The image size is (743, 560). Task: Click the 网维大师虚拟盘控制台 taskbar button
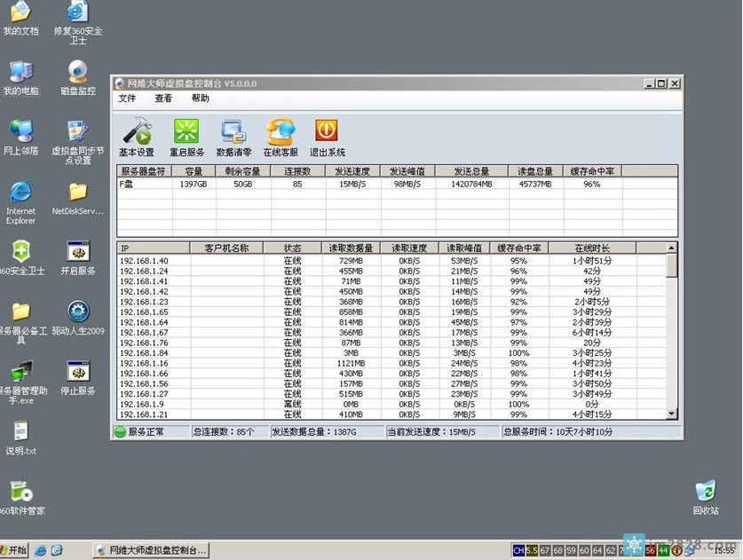(x=151, y=550)
